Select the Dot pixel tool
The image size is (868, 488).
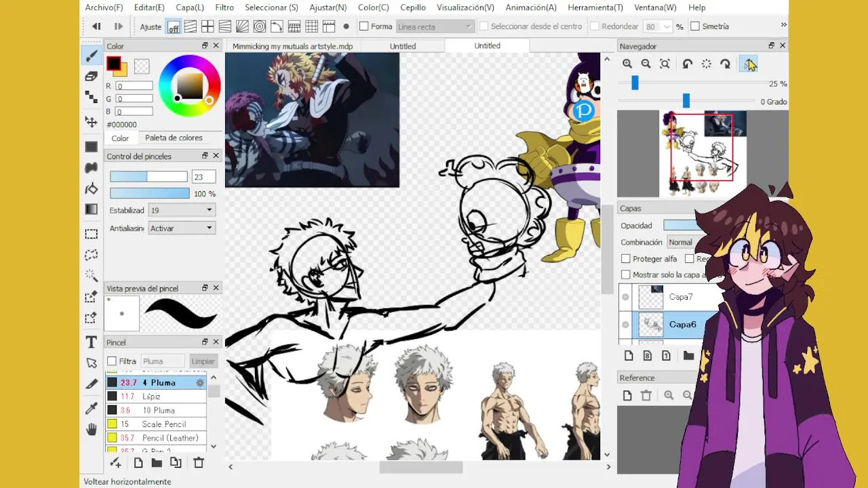point(91,98)
